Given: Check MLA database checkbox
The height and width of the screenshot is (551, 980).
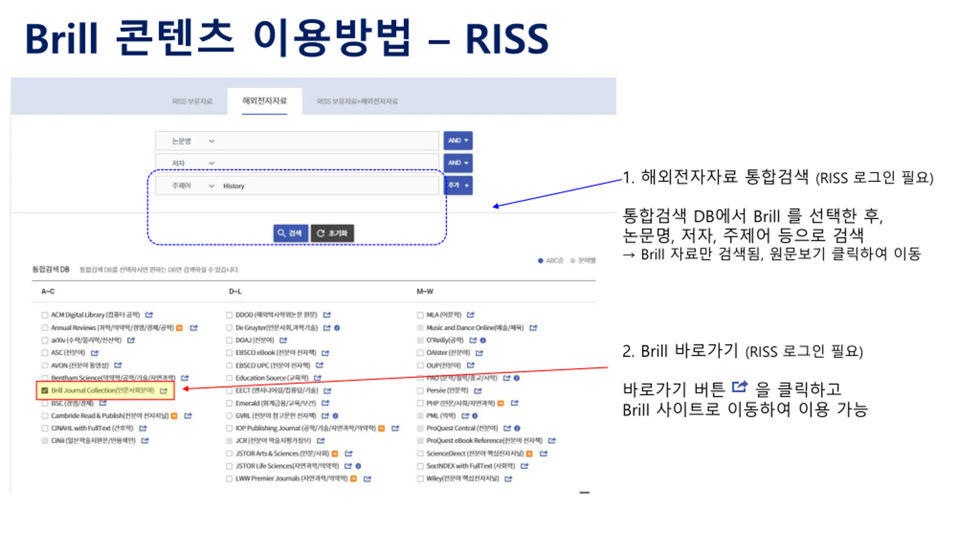Looking at the screenshot, I should [x=420, y=315].
